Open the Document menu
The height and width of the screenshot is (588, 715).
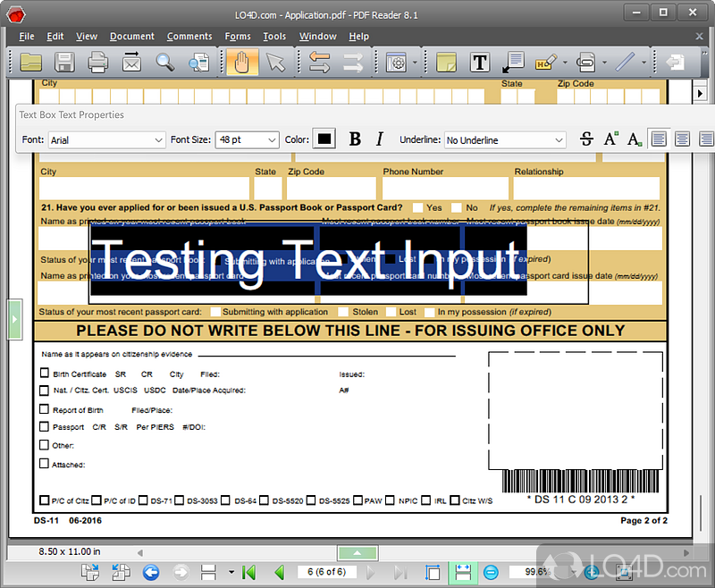click(x=131, y=37)
